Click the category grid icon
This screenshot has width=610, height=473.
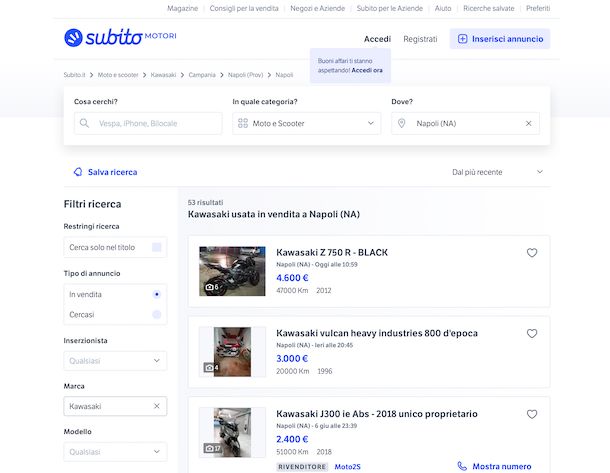(x=243, y=123)
